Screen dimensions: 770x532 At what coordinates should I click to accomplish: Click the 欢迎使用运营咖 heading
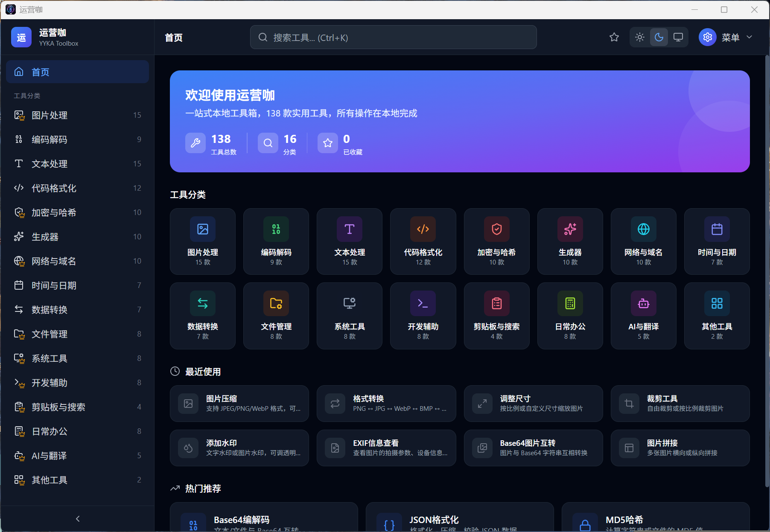tap(230, 95)
